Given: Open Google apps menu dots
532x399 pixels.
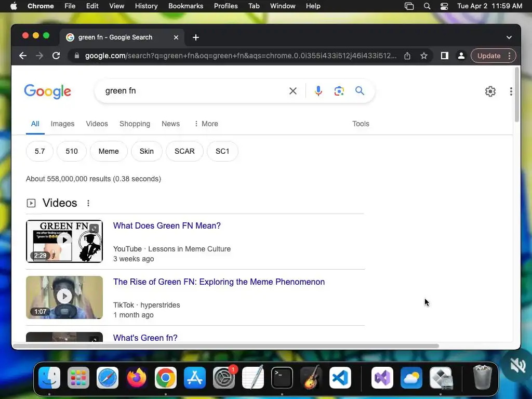Looking at the screenshot, I should point(511,91).
